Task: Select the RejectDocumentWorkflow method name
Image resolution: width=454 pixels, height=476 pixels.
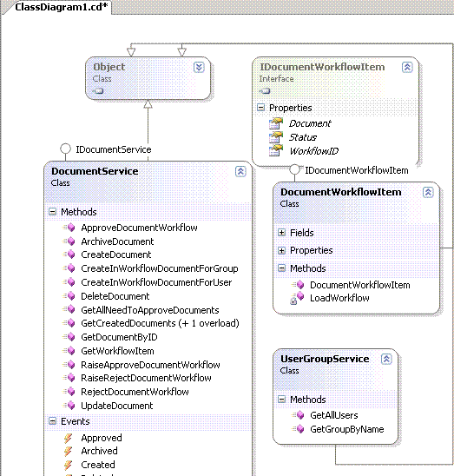Action: click(x=135, y=392)
